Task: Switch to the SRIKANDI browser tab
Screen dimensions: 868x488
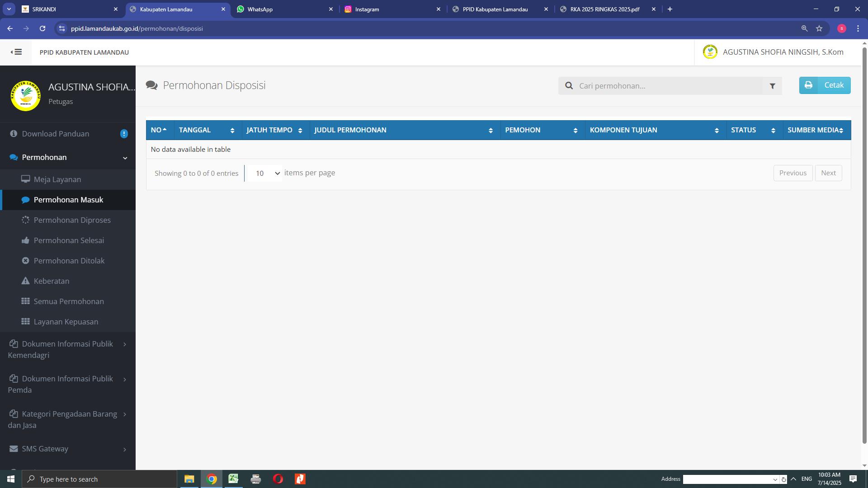Action: coord(69,9)
